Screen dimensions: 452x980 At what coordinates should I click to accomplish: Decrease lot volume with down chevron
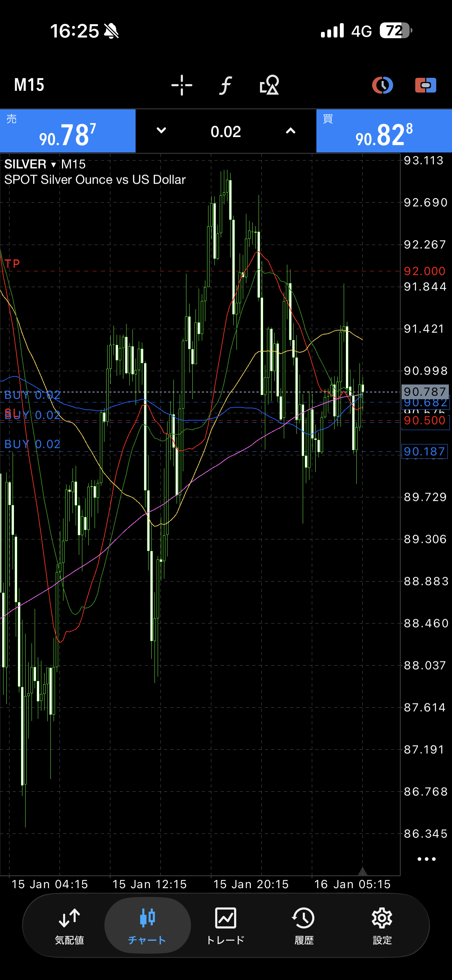click(161, 131)
